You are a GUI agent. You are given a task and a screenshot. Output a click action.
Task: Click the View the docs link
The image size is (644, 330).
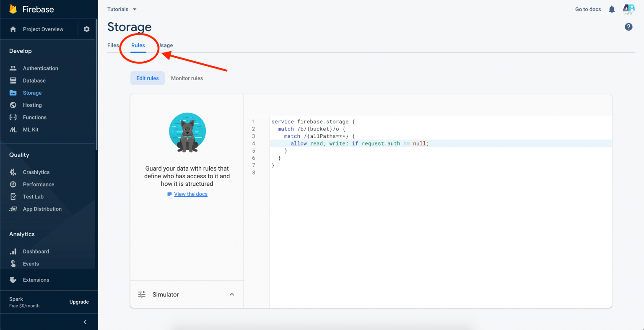click(x=191, y=194)
